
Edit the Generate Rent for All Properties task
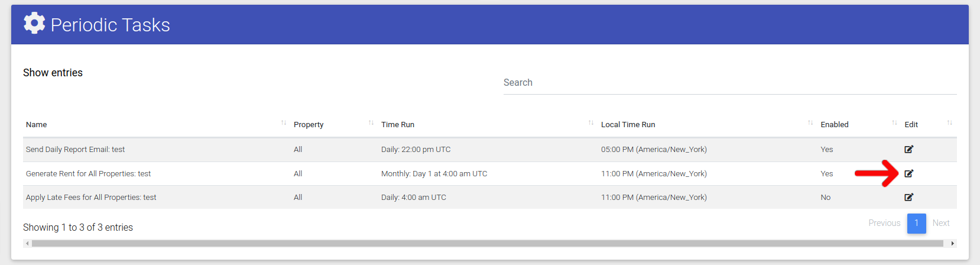coord(908,173)
